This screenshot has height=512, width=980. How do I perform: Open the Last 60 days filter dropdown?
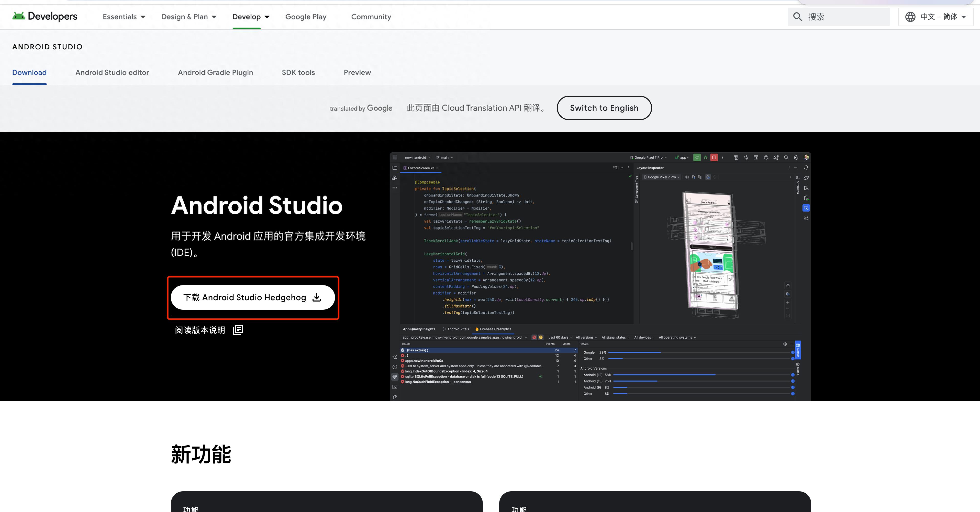[x=560, y=337]
